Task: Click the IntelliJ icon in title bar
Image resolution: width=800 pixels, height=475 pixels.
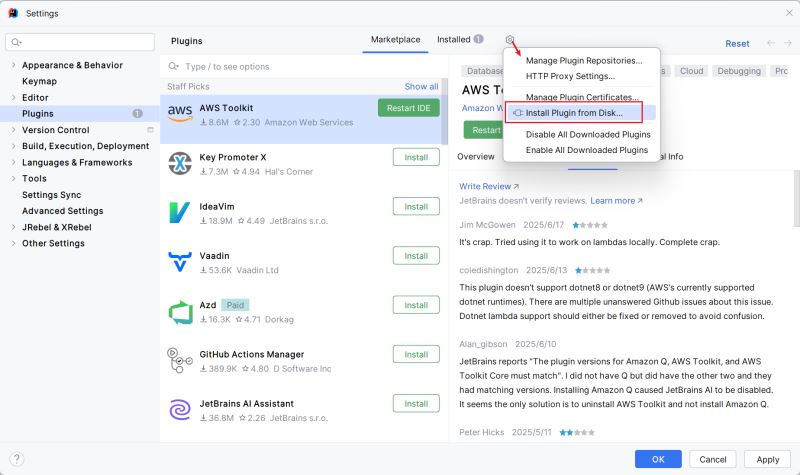Action: 14,13
